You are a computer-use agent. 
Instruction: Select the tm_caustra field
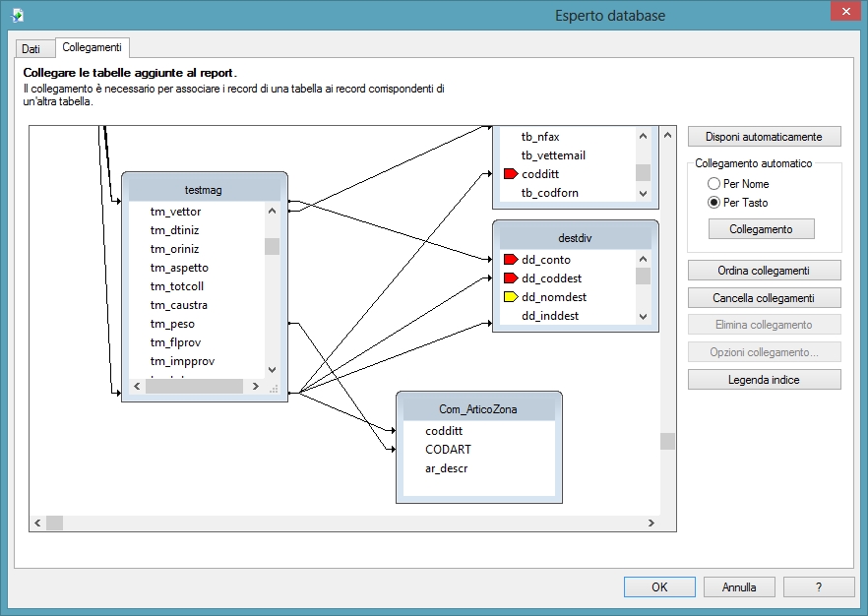[x=179, y=305]
